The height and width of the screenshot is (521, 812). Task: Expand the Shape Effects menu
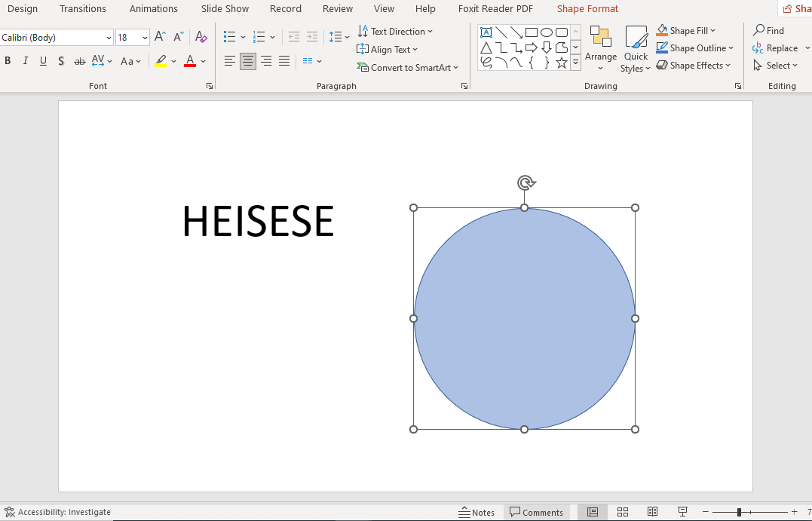694,65
